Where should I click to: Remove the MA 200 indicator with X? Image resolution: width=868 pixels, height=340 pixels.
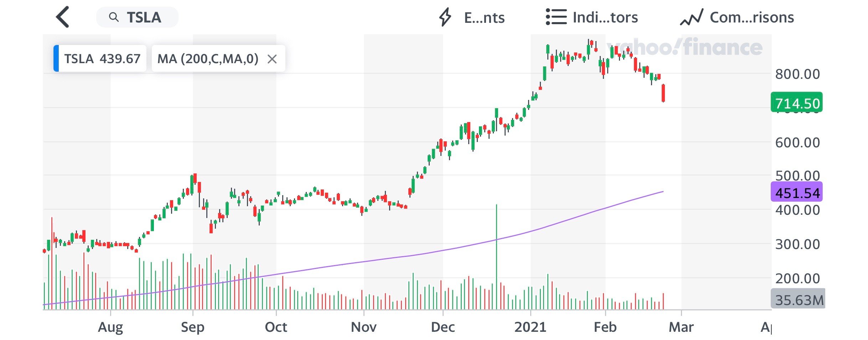point(272,59)
